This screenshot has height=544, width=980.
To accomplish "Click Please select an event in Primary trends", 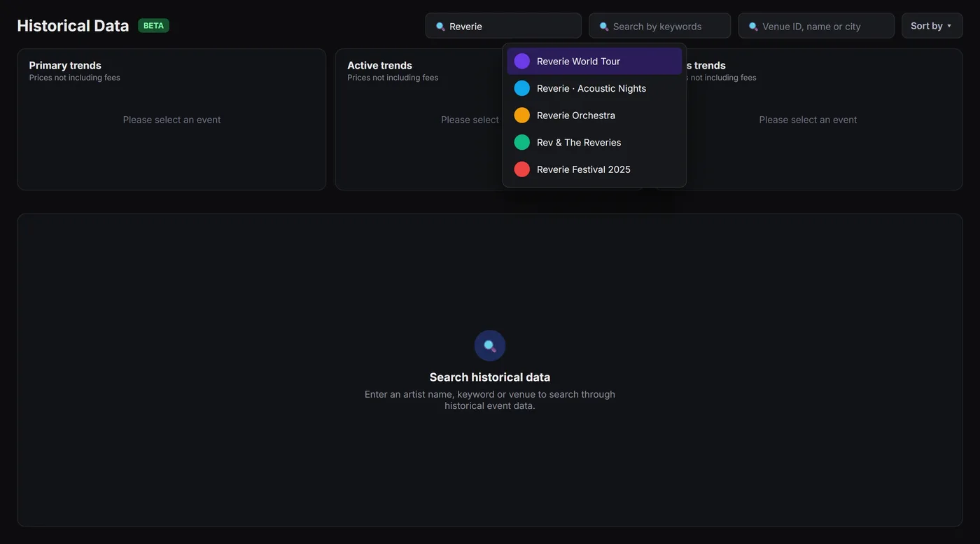I will [x=171, y=120].
